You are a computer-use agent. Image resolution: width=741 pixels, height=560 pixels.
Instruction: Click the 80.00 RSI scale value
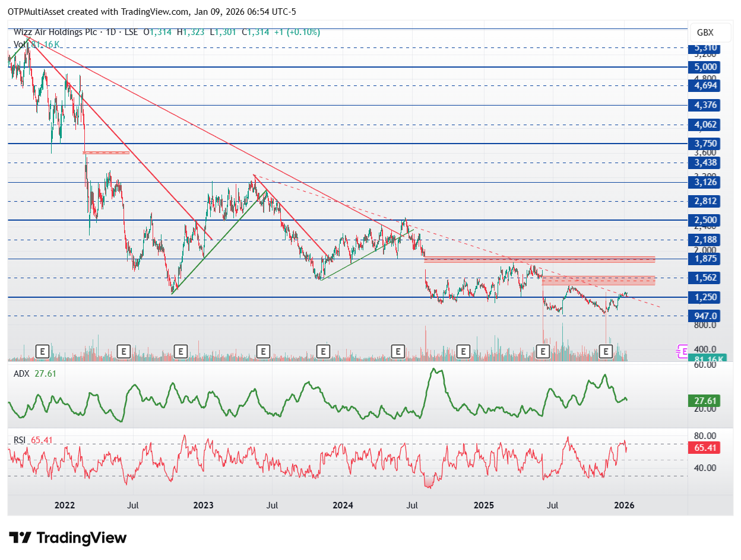click(x=705, y=436)
